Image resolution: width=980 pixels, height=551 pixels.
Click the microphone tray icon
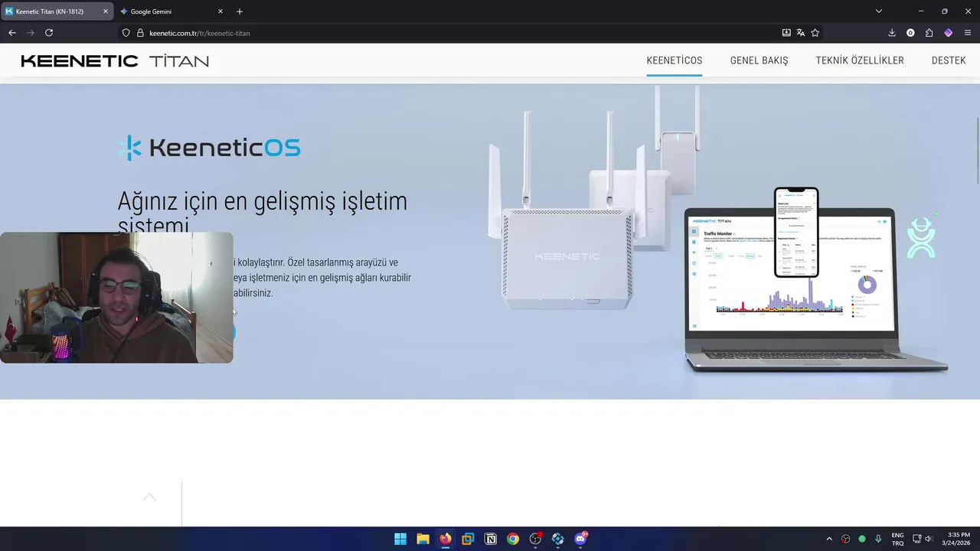878,539
